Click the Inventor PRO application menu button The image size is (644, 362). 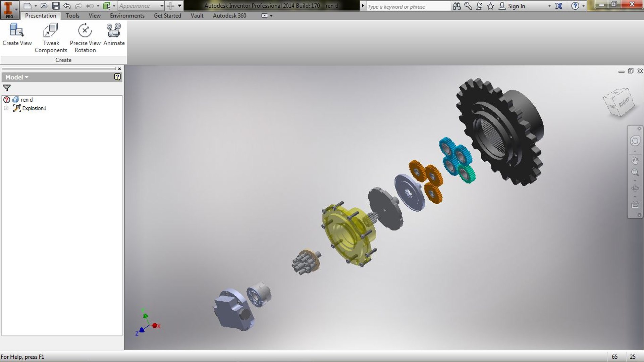click(9, 10)
